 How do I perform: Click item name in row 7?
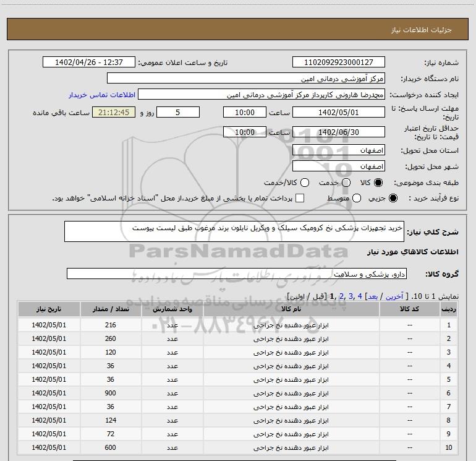(x=291, y=407)
